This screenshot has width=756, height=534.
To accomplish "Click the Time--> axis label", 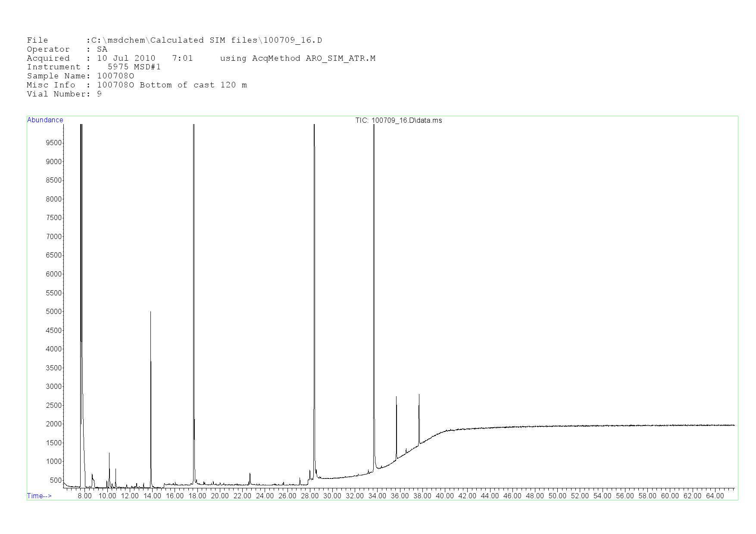I will click(39, 496).
